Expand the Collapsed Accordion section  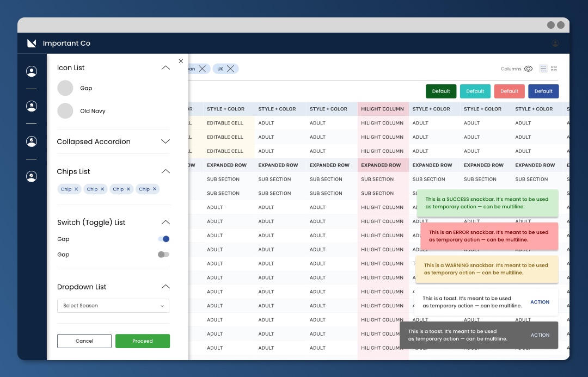[166, 141]
